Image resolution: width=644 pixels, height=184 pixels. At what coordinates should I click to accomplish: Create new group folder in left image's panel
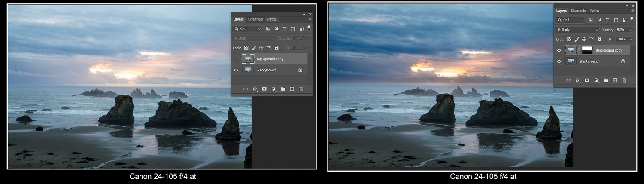coord(283,89)
